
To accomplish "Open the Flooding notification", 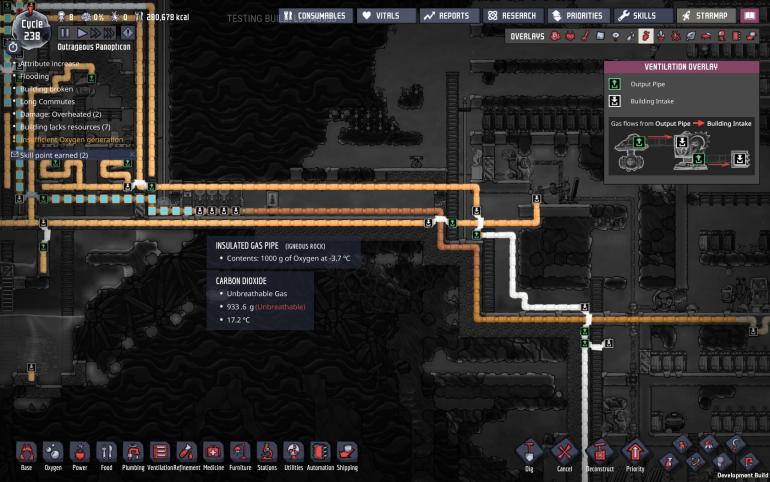I will click(34, 77).
